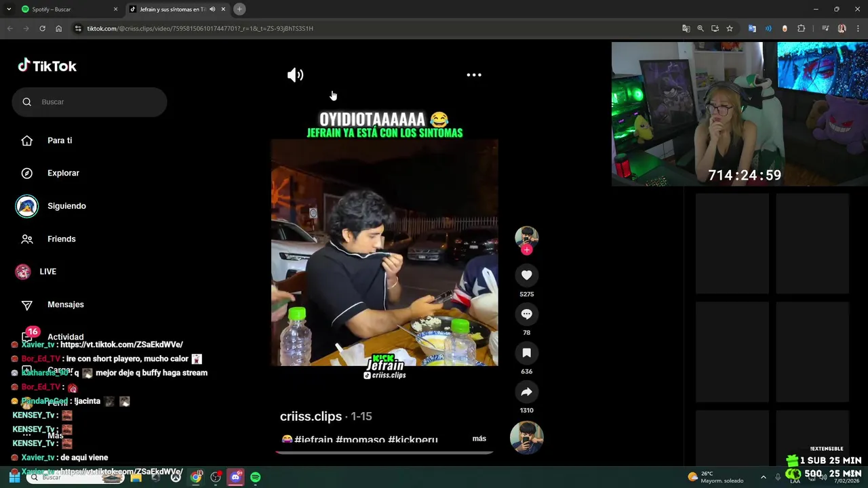Open Mensajes in the sidebar
Image resolution: width=868 pixels, height=488 pixels.
coord(65,304)
